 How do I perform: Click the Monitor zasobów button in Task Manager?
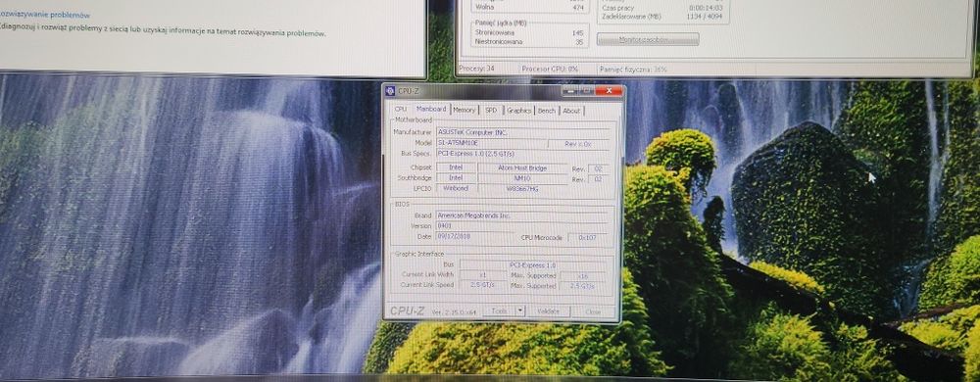(x=648, y=39)
